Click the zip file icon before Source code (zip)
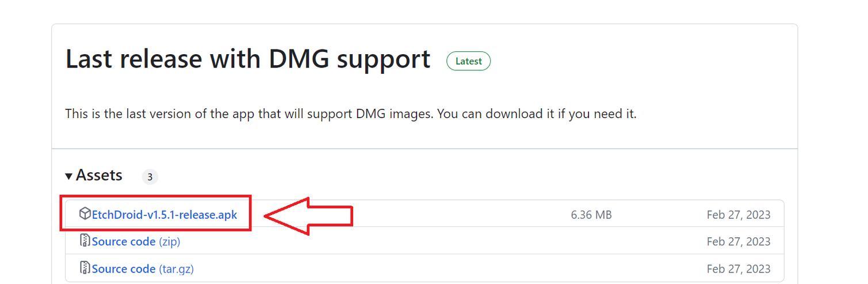The image size is (868, 284). 85,241
